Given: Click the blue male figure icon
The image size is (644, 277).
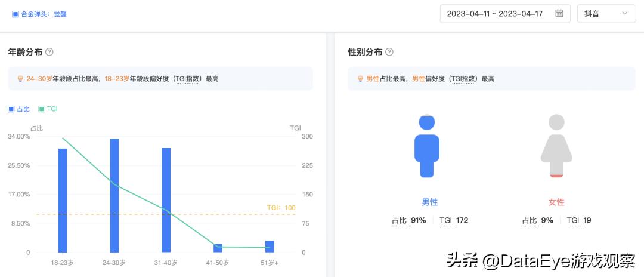Looking at the screenshot, I should (427, 146).
